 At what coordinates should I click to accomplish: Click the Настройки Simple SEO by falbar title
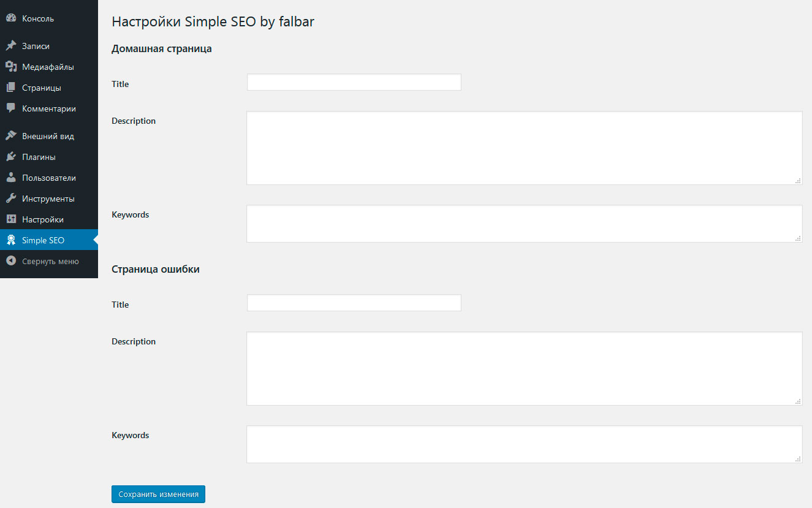click(213, 22)
